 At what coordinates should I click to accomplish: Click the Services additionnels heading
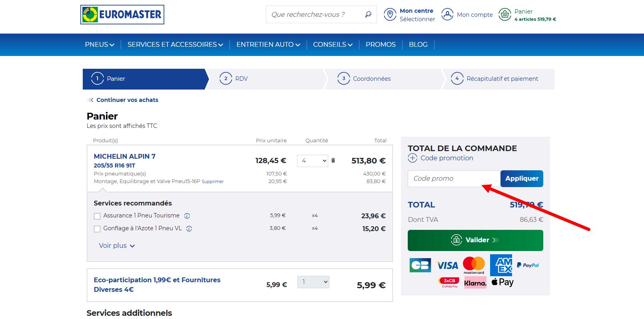coord(129,313)
